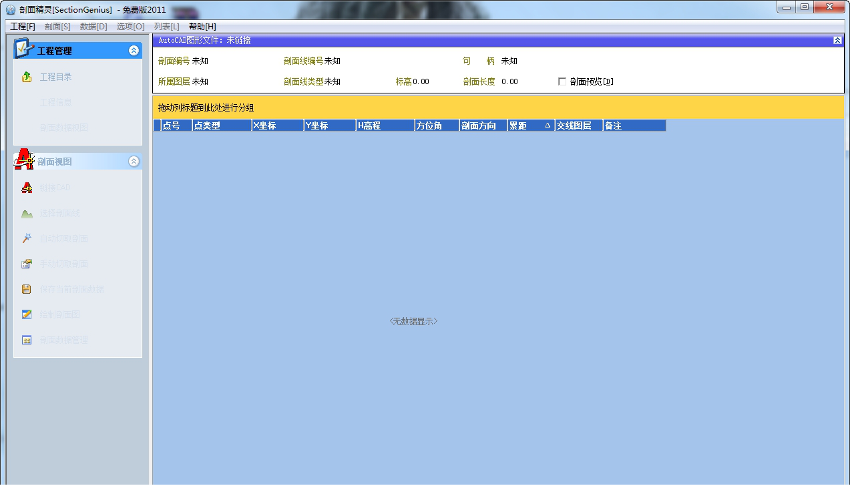Click the 剖面数据管理 table icon
The width and height of the screenshot is (850, 504).
[x=27, y=340]
